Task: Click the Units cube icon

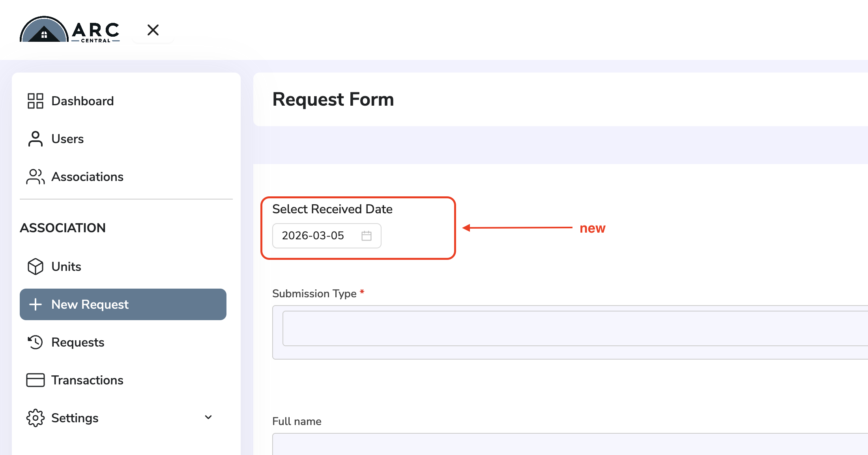Action: 35,267
